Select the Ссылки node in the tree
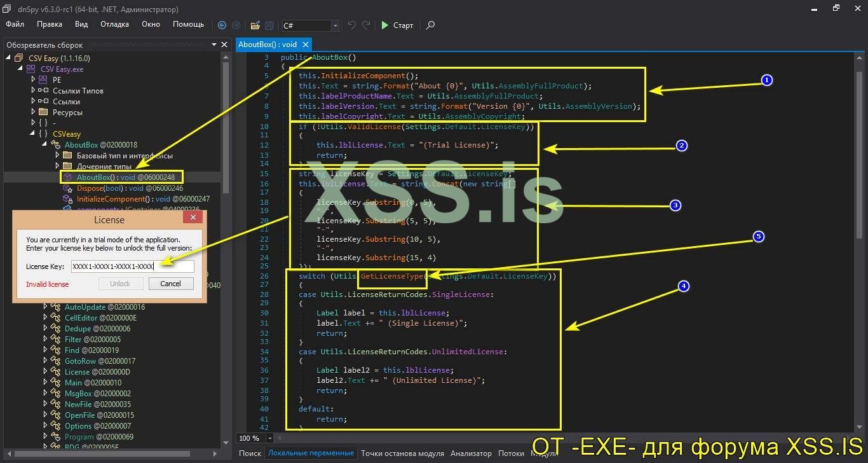868x463 pixels. pyautogui.click(x=66, y=101)
